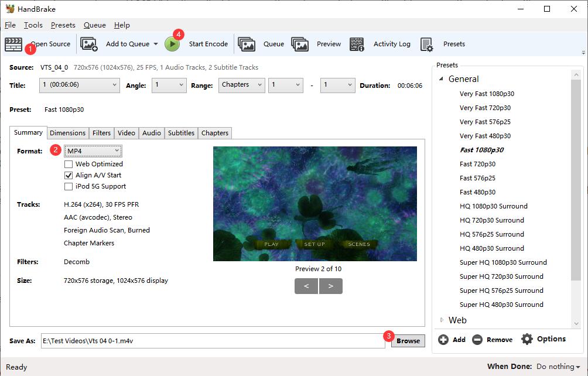Enable the Web Optimized checkbox
The image size is (588, 376).
[x=69, y=164]
